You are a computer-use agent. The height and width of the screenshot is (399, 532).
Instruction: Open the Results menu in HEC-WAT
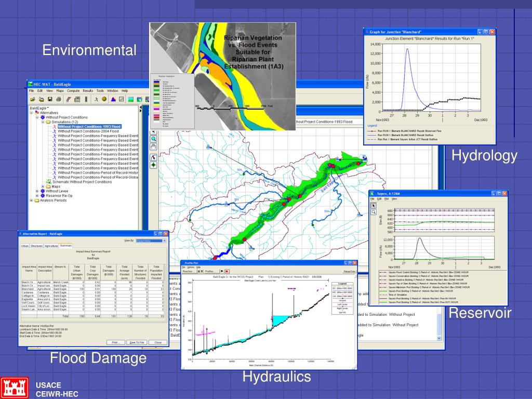[88, 91]
